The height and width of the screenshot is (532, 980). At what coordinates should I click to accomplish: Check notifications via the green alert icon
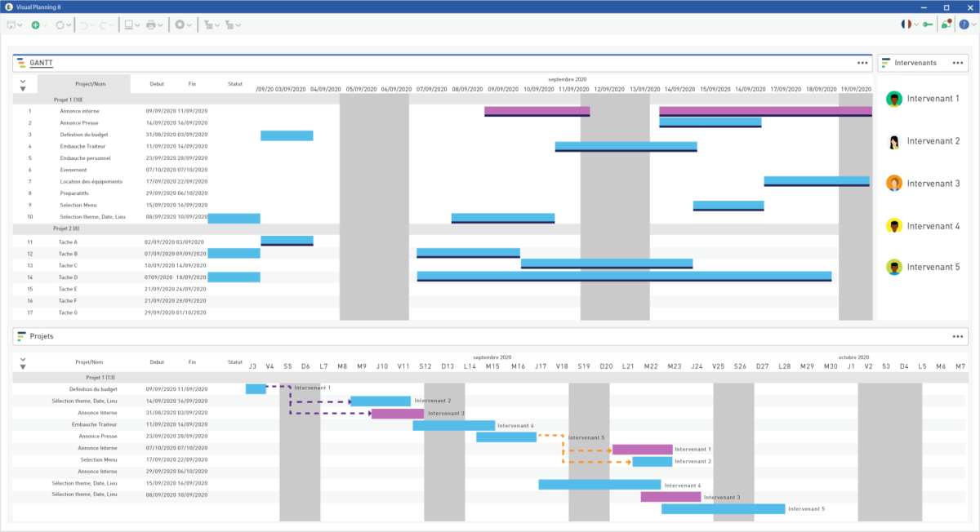[946, 24]
